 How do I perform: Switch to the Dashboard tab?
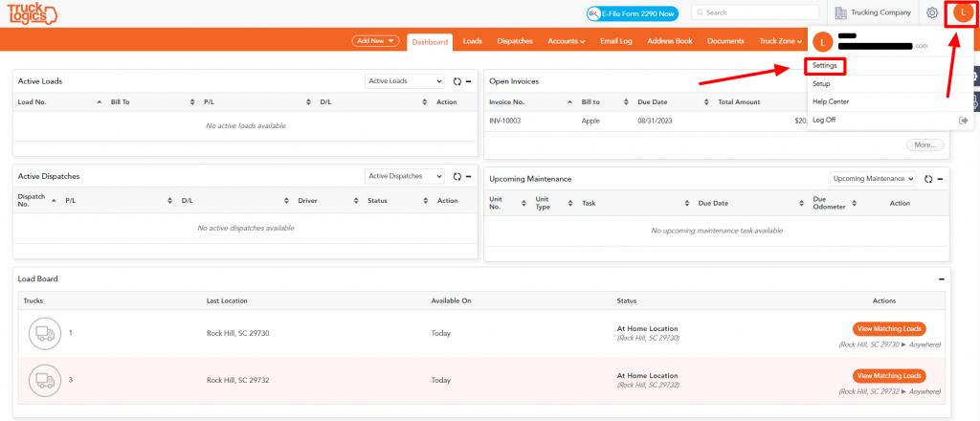tap(430, 42)
